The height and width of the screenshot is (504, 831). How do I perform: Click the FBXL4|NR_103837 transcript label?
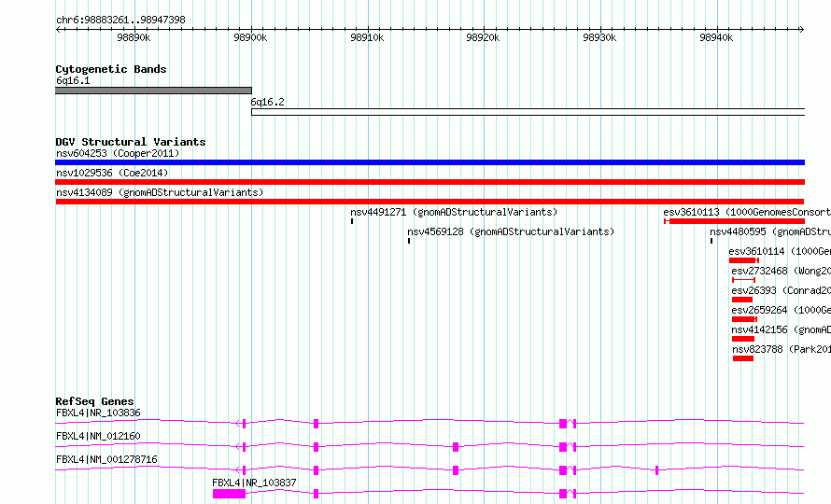pos(254,483)
